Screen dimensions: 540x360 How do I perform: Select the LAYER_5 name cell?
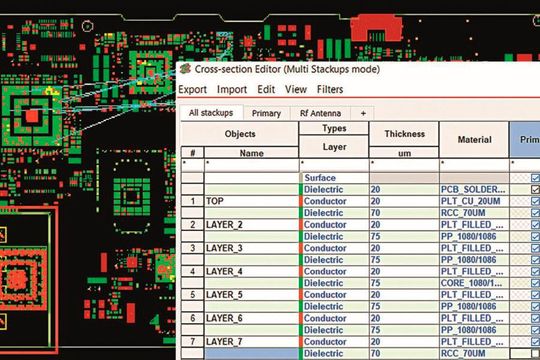click(x=251, y=295)
